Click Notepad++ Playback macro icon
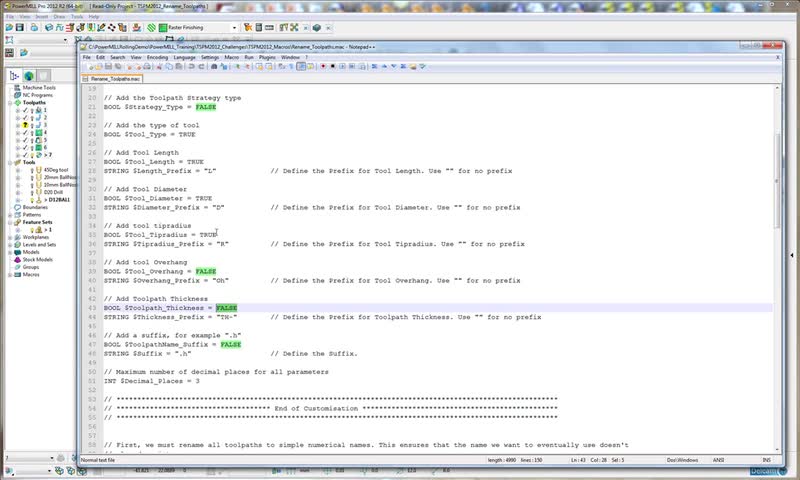Image resolution: width=800 pixels, height=480 pixels. pos(343,66)
